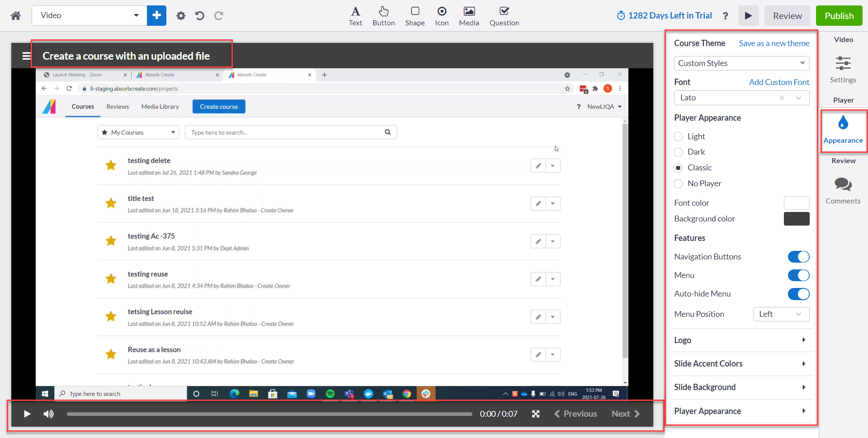Click the slide title text
Screen dimensions: 868x438
126,56
